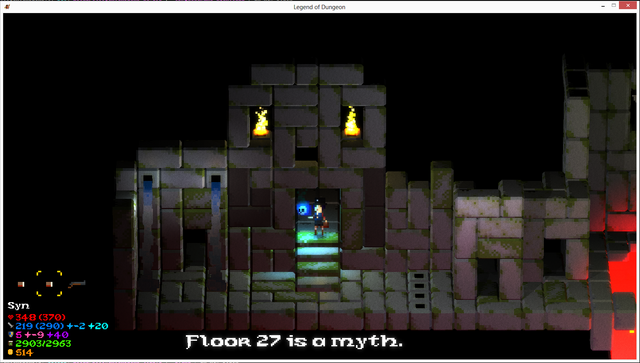Viewport: 640px width, 363px height.
Task: Click experience value 2903/2963
Action: 43,343
